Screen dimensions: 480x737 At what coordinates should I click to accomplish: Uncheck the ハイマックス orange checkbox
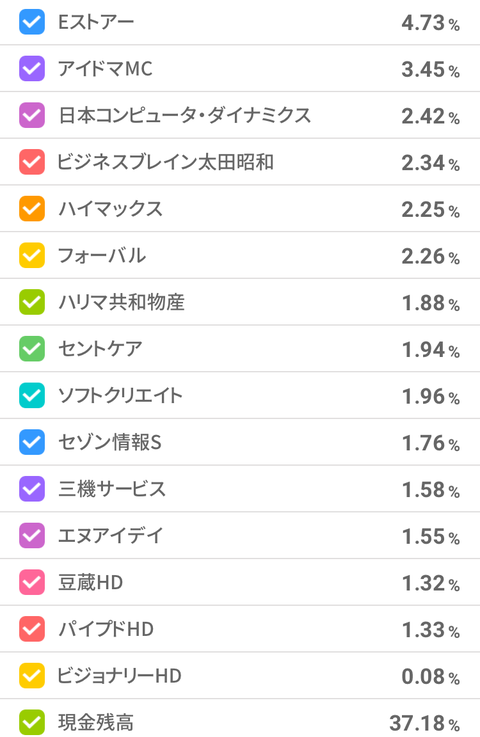click(x=32, y=209)
